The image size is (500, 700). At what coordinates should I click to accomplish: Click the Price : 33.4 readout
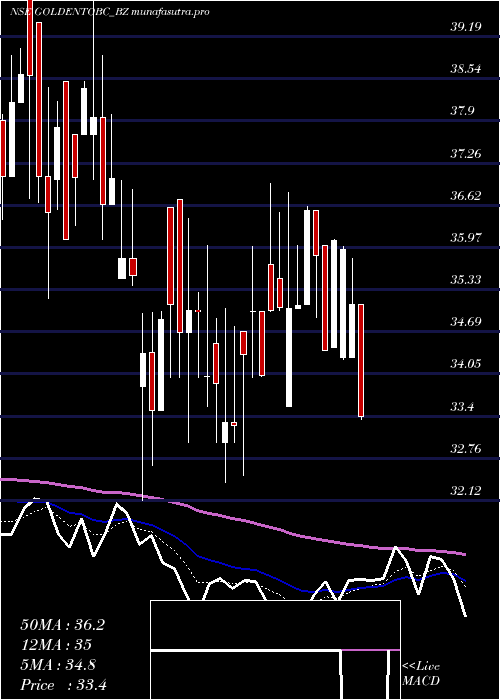click(x=63, y=685)
